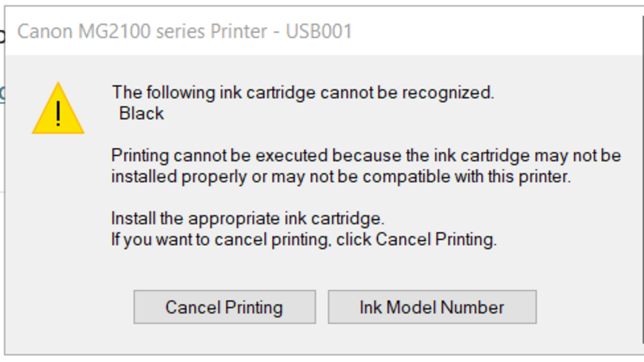Open the Ink Model Number info

[x=432, y=307]
